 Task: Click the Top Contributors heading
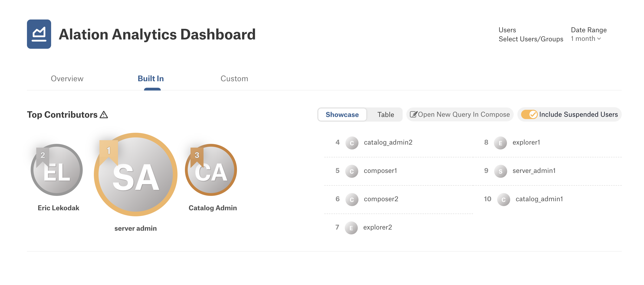point(62,115)
